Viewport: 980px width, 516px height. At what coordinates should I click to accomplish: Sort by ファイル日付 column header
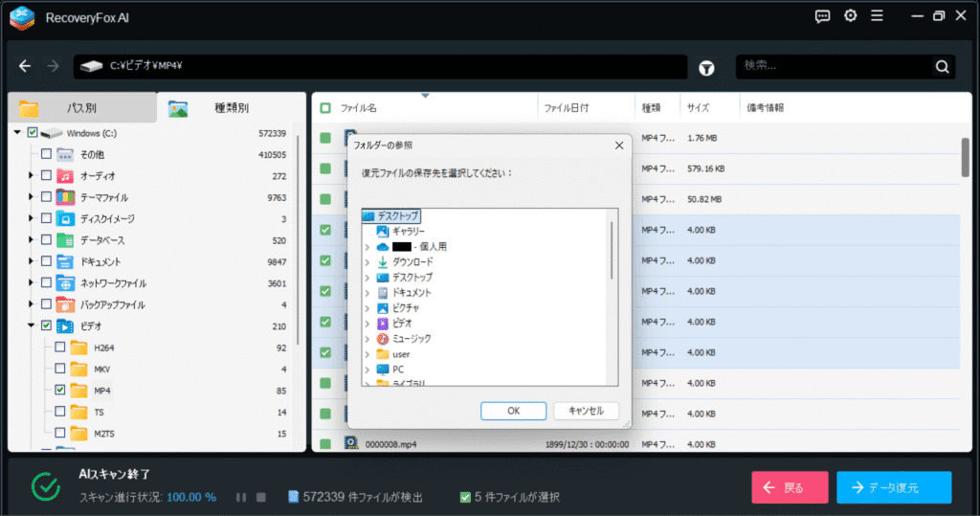tap(567, 108)
